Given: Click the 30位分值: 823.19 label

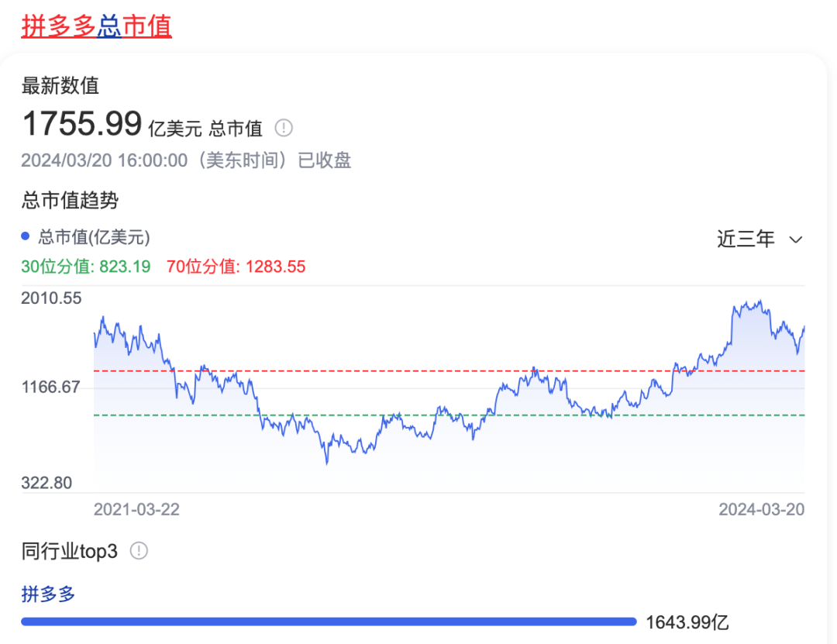Looking at the screenshot, I should tap(86, 267).
